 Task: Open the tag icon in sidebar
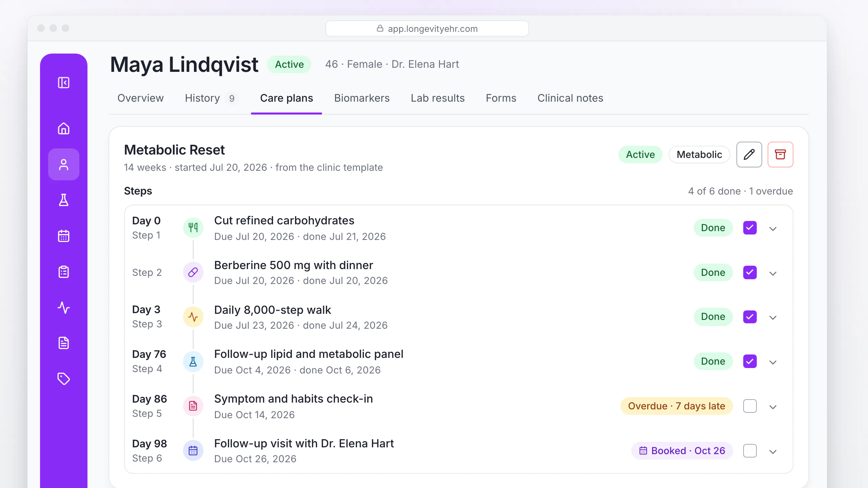pos(63,379)
